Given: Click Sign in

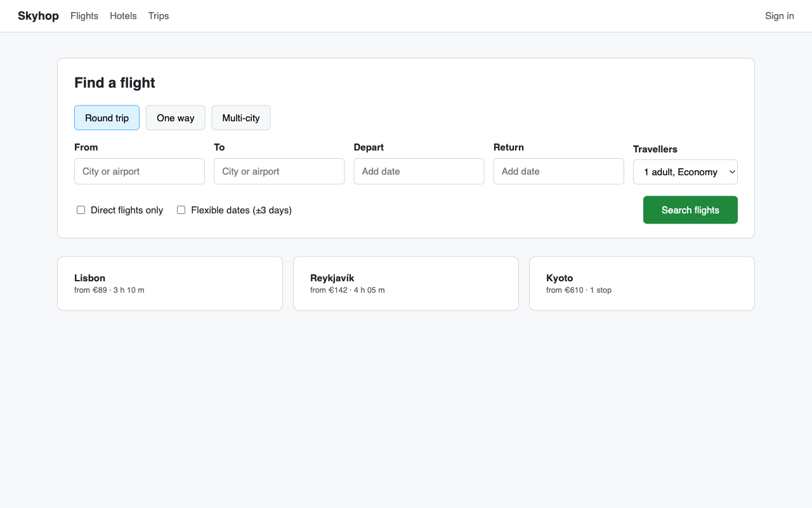Looking at the screenshot, I should tap(780, 16).
